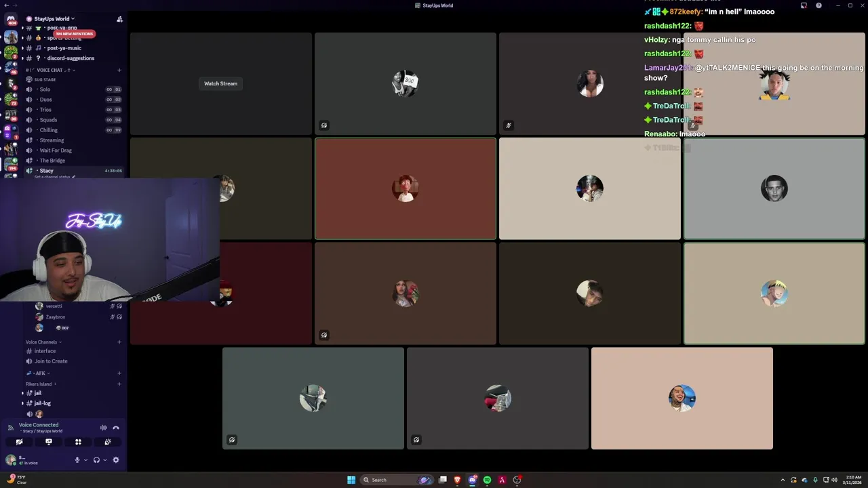Screen dimensions: 868x488
Task: Add channel to Rikers Island category
Action: 119,384
